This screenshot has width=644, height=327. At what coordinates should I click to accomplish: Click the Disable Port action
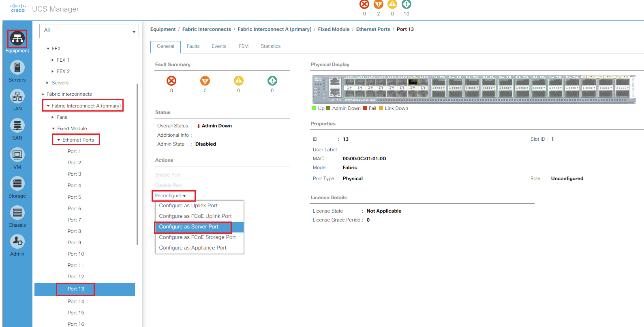click(169, 185)
